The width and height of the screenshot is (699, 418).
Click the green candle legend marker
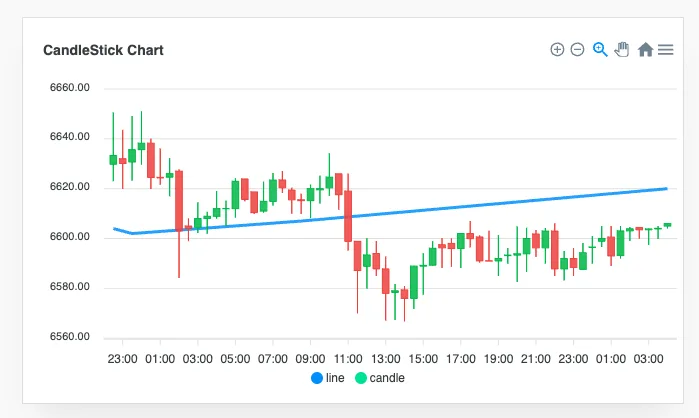(x=361, y=378)
